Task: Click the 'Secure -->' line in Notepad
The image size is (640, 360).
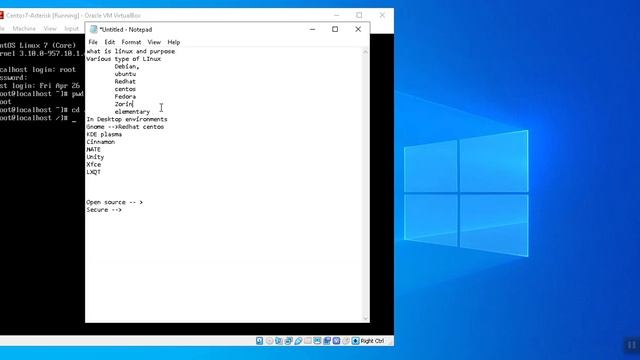Action: [x=104, y=210]
